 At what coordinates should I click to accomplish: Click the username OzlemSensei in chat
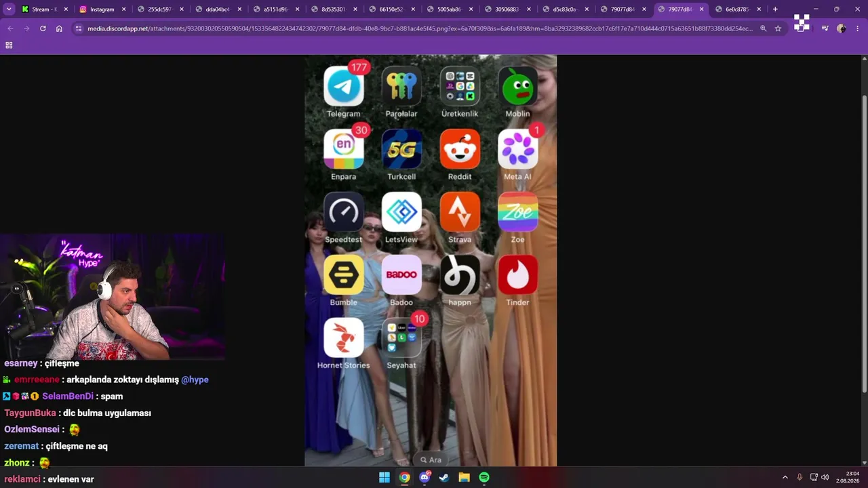coord(32,430)
